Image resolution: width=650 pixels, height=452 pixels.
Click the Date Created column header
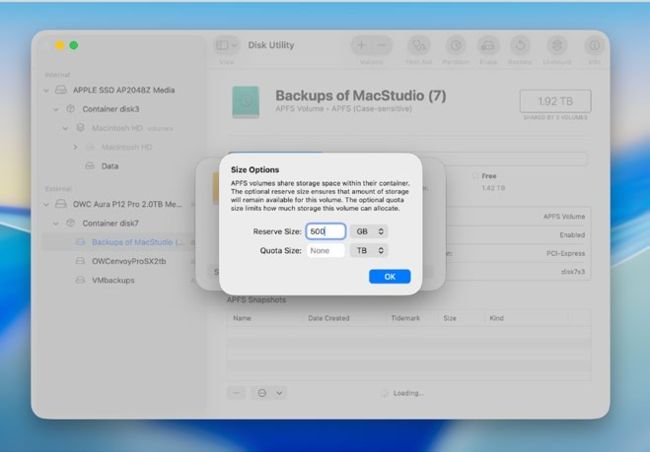[x=329, y=318]
